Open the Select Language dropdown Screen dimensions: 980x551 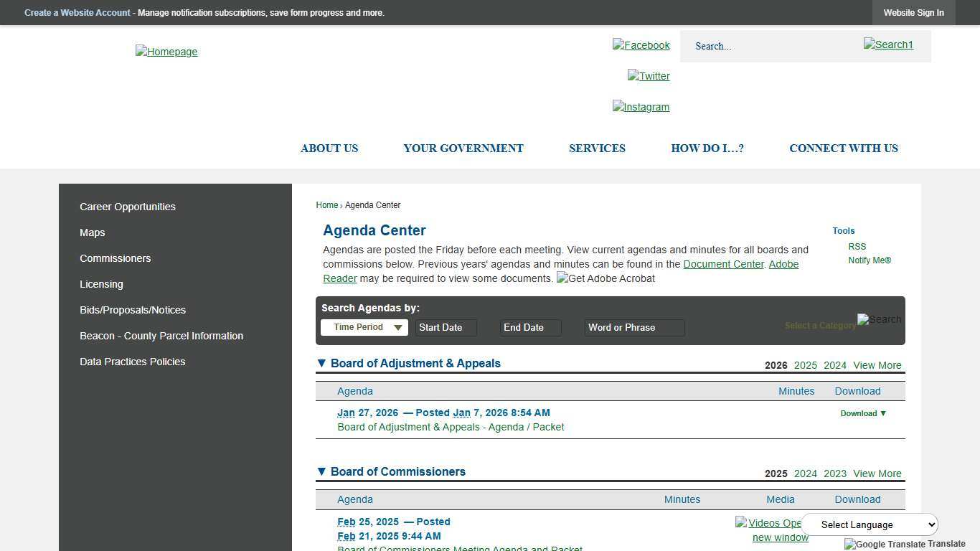click(x=870, y=524)
